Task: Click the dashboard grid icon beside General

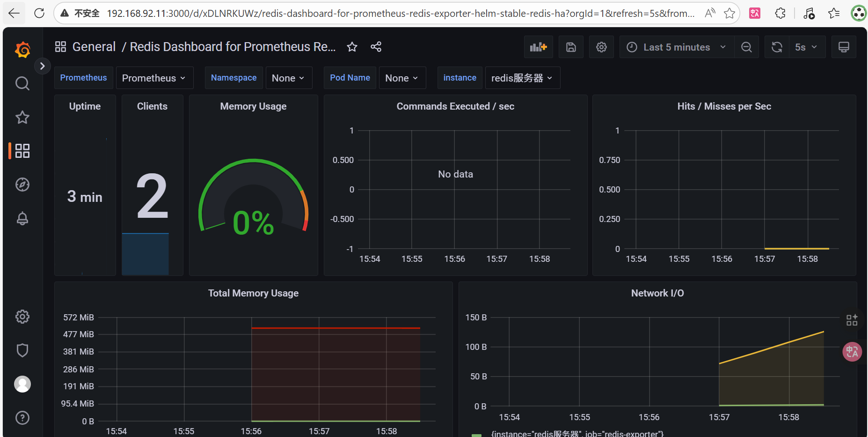Action: pos(60,47)
